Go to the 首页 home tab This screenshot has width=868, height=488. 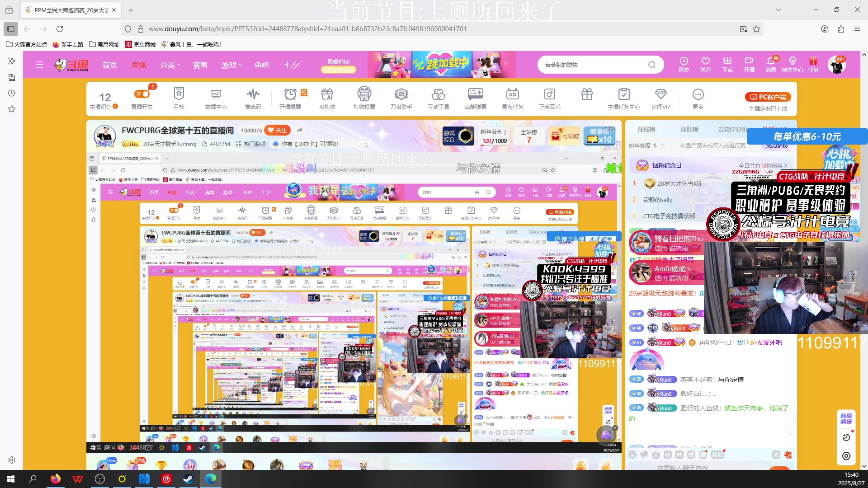(x=110, y=65)
